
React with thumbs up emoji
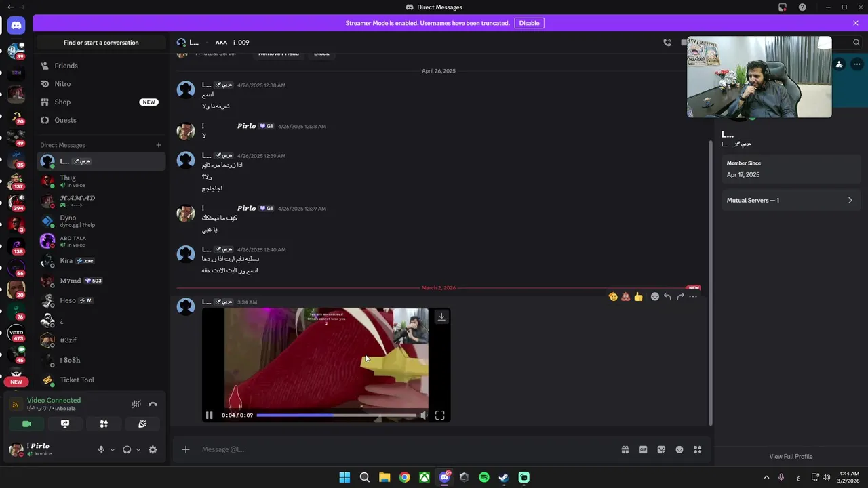click(x=638, y=296)
